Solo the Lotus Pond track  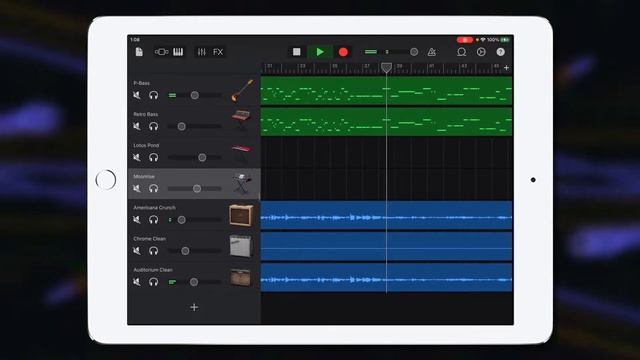click(x=153, y=157)
